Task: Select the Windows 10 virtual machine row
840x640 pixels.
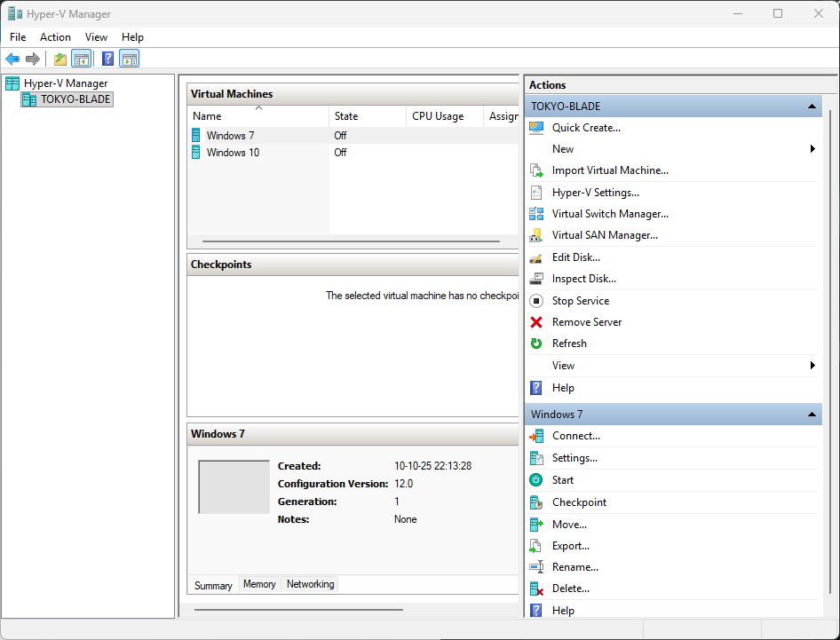Action: pos(353,153)
